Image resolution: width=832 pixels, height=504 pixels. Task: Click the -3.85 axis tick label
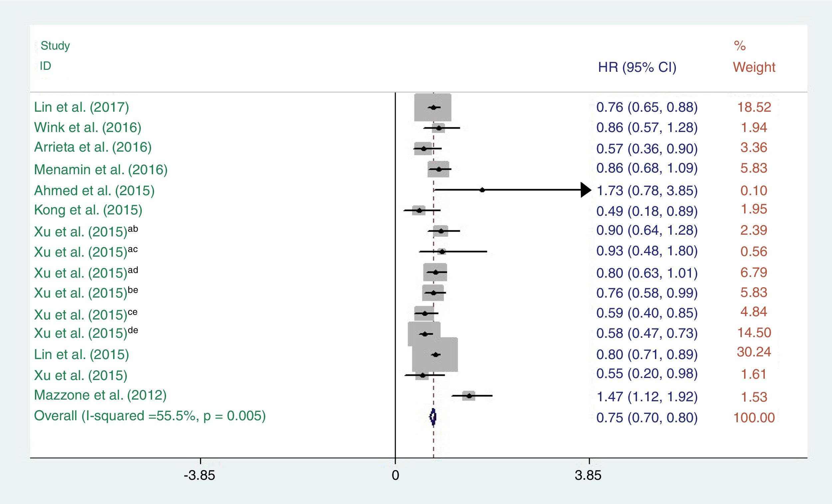(199, 475)
